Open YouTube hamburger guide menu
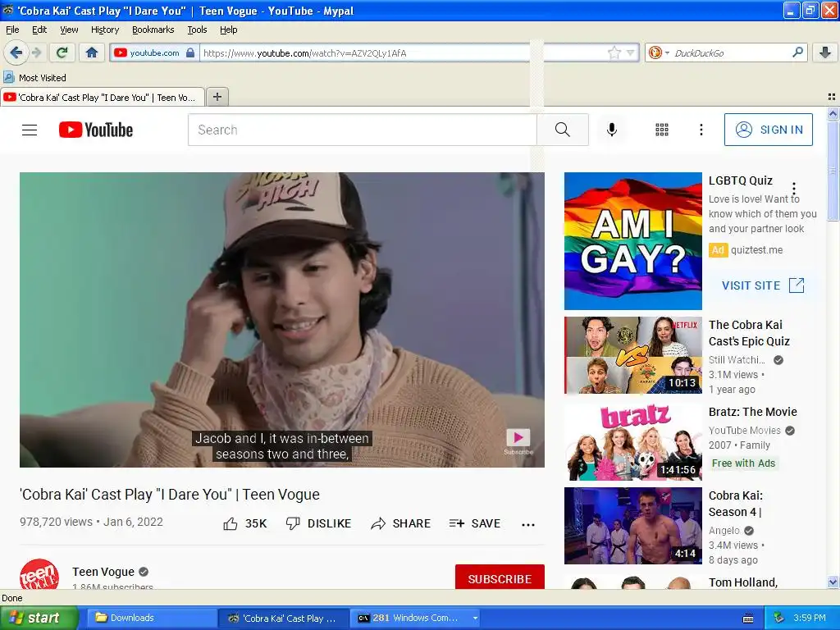 [x=30, y=130]
